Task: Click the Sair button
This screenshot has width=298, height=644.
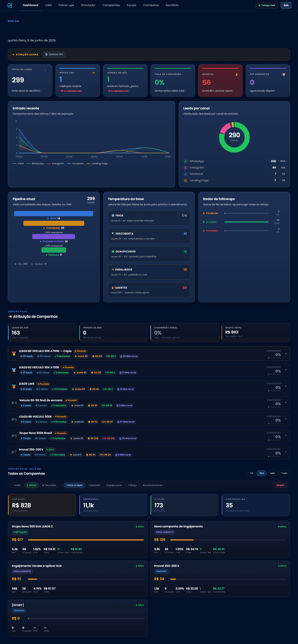Action: 286,5
